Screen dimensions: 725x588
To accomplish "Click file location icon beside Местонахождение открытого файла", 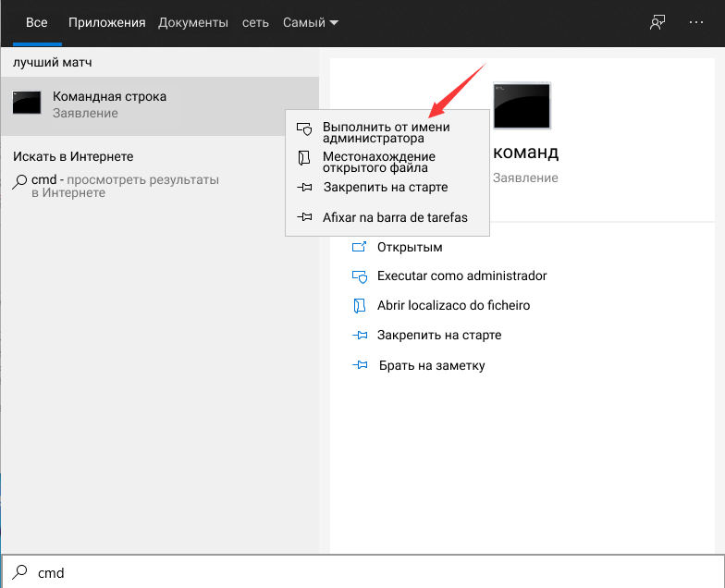I will pyautogui.click(x=303, y=158).
